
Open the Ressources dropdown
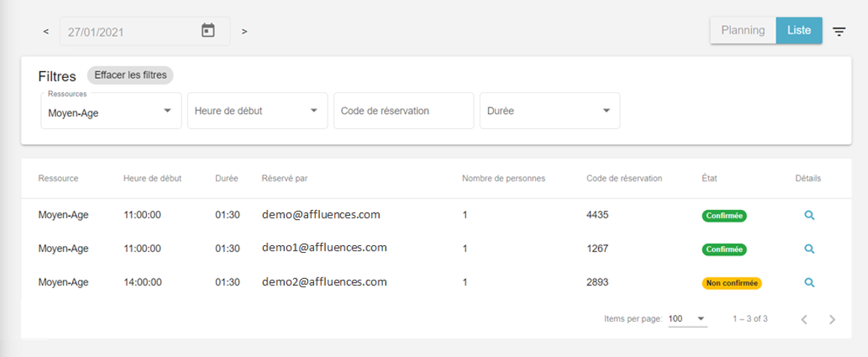111,111
